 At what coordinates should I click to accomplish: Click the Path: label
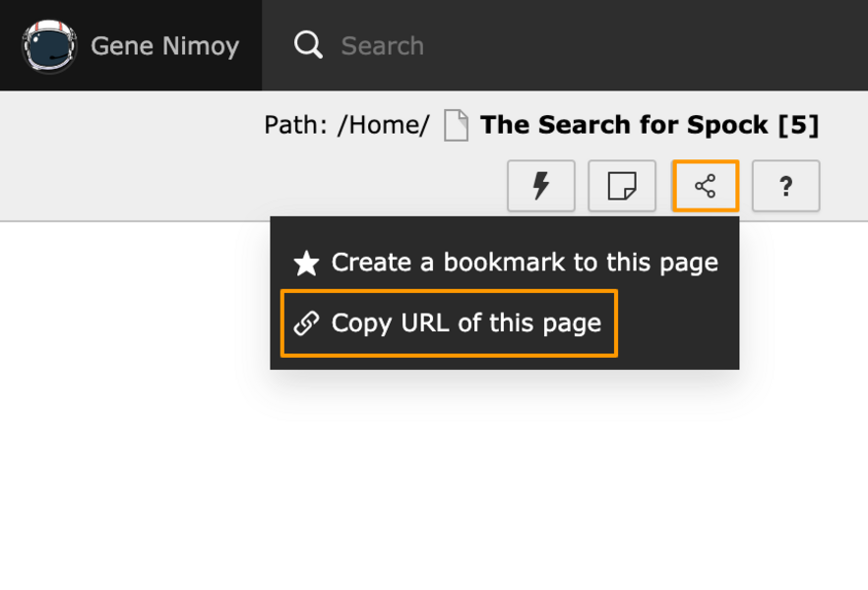coord(295,126)
